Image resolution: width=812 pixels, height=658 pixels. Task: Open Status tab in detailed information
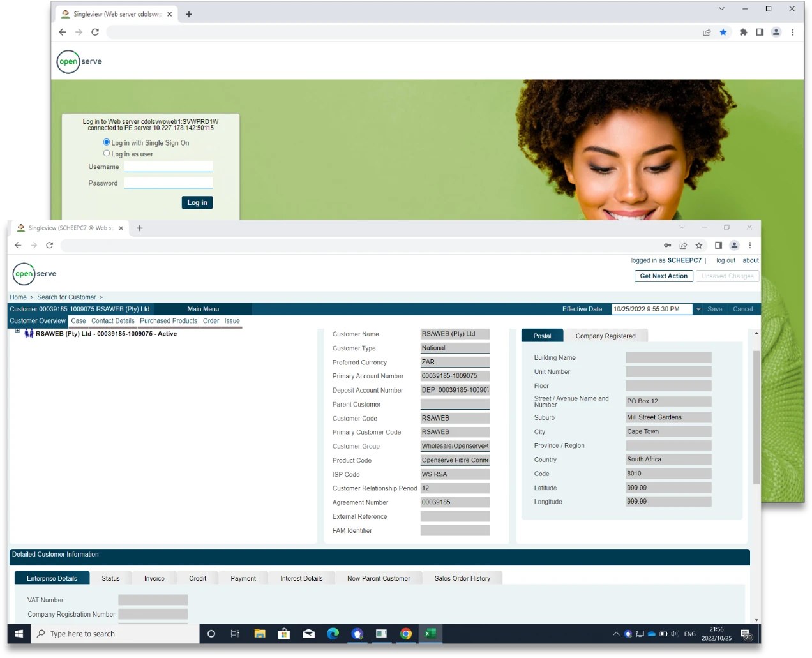(110, 578)
